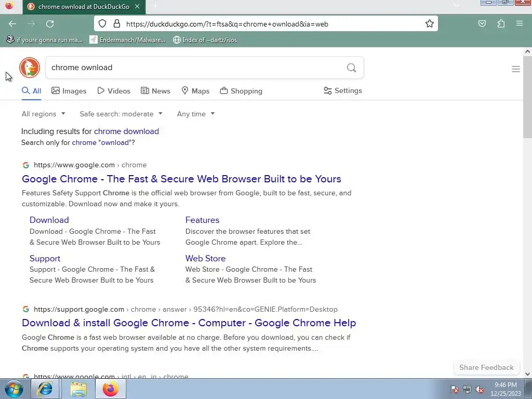Viewport: 532px width, 399px height.
Task: Open the 'Index of ~dartz/isos' bookmark
Action: pos(205,39)
